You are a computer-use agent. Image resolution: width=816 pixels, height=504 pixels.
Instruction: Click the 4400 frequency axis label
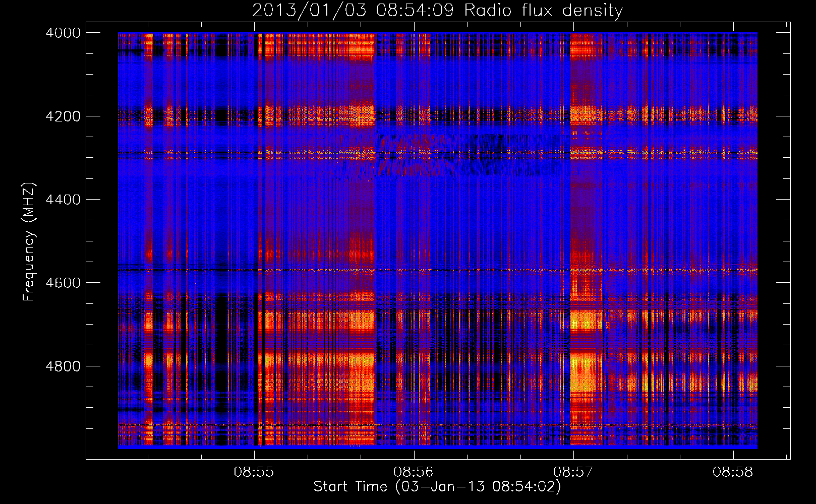pyautogui.click(x=63, y=200)
